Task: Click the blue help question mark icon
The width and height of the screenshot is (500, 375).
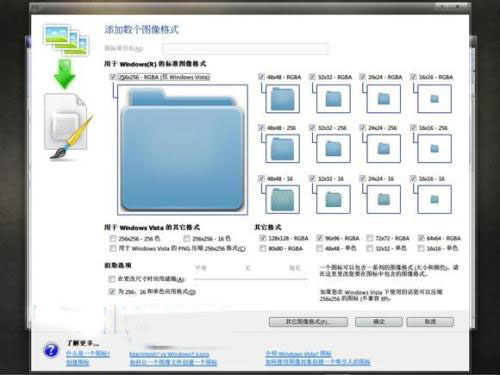Action: (51, 350)
